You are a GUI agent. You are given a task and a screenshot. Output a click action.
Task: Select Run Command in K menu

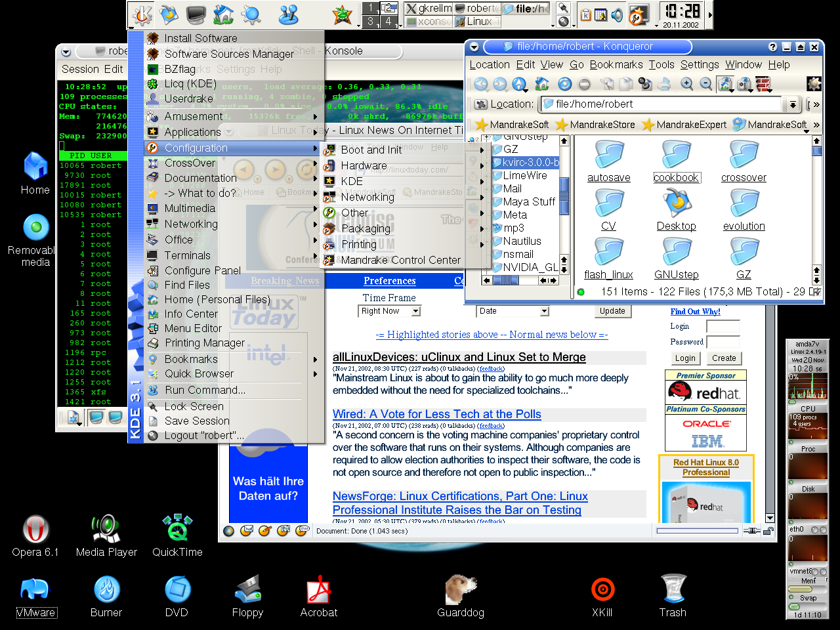(234, 390)
